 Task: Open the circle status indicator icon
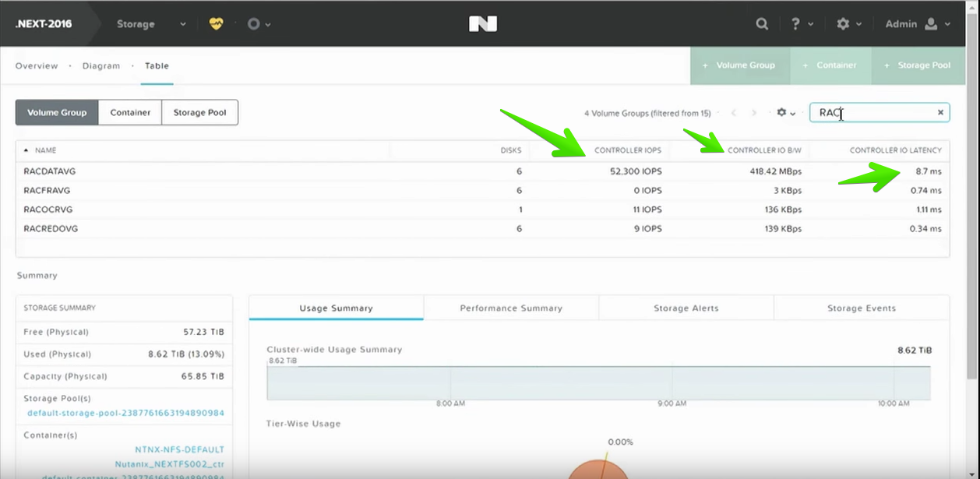(253, 23)
